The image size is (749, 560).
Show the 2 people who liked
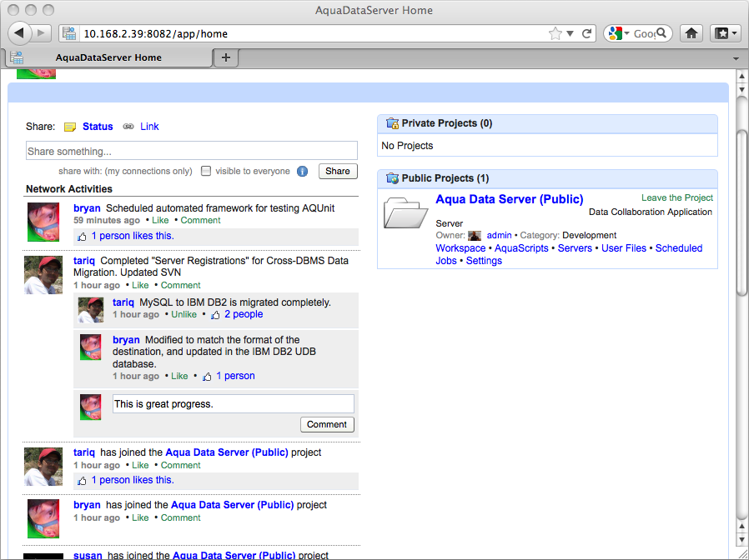[244, 314]
